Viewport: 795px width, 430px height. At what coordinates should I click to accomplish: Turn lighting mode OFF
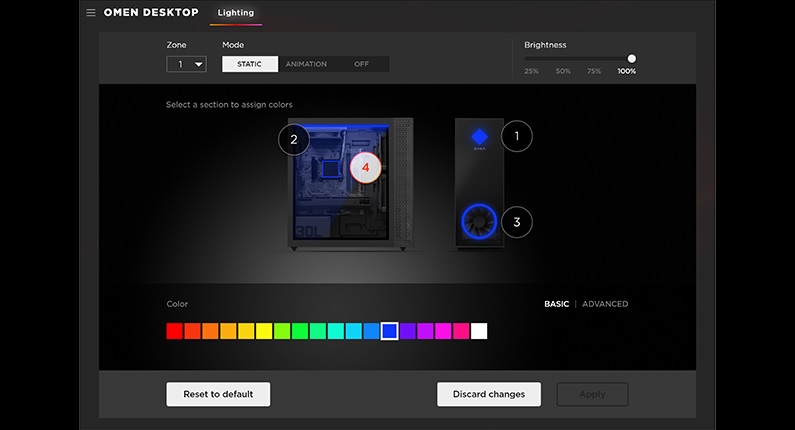point(362,64)
